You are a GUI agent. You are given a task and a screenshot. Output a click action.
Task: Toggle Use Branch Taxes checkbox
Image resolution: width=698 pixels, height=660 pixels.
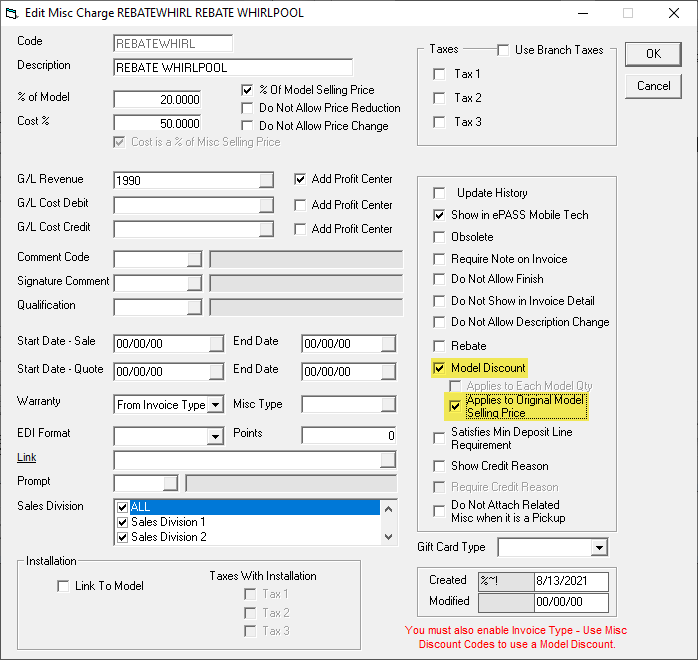coord(503,50)
